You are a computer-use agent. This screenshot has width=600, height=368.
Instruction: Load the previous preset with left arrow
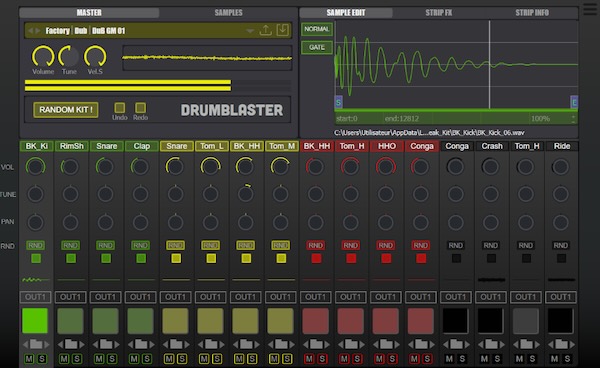pyautogui.click(x=30, y=31)
